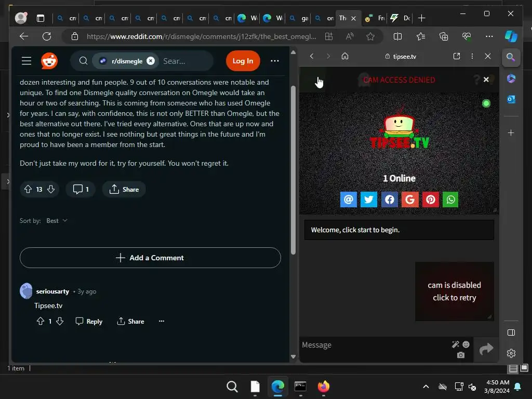Close the tipsee.tv sidebar pane

click(487, 56)
